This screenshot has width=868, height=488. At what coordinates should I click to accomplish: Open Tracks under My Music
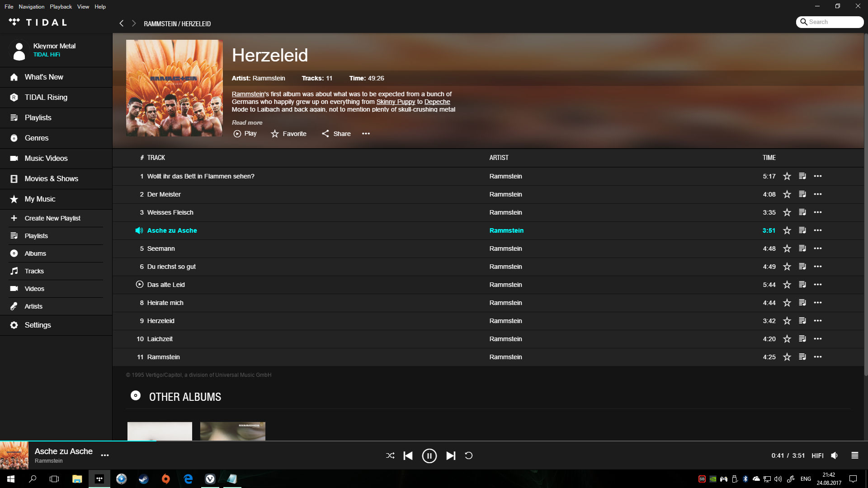click(x=56, y=271)
